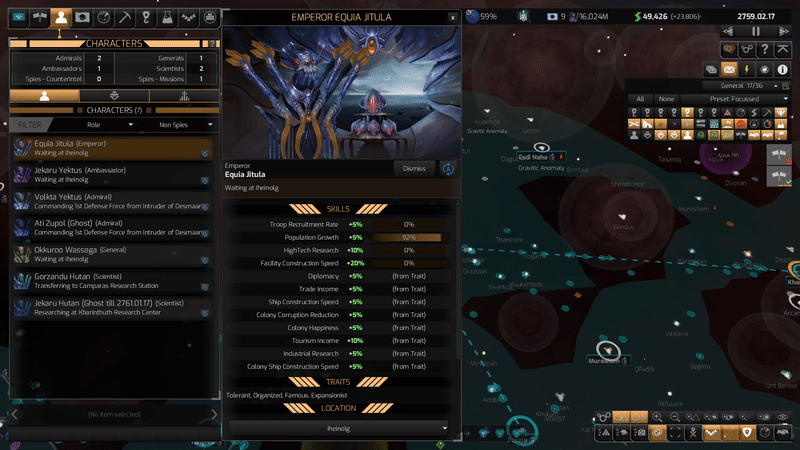Click the lightning bolt message filter icon
The width and height of the screenshot is (800, 450).
(x=746, y=69)
